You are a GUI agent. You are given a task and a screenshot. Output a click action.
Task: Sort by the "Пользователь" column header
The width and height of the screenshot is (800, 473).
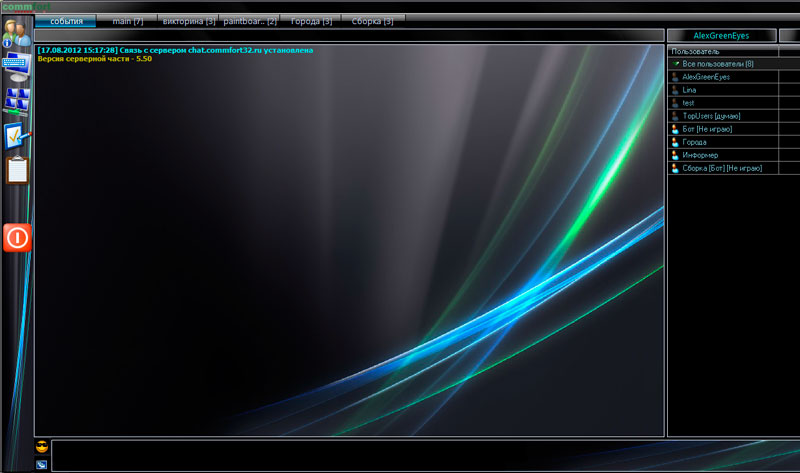(720, 51)
